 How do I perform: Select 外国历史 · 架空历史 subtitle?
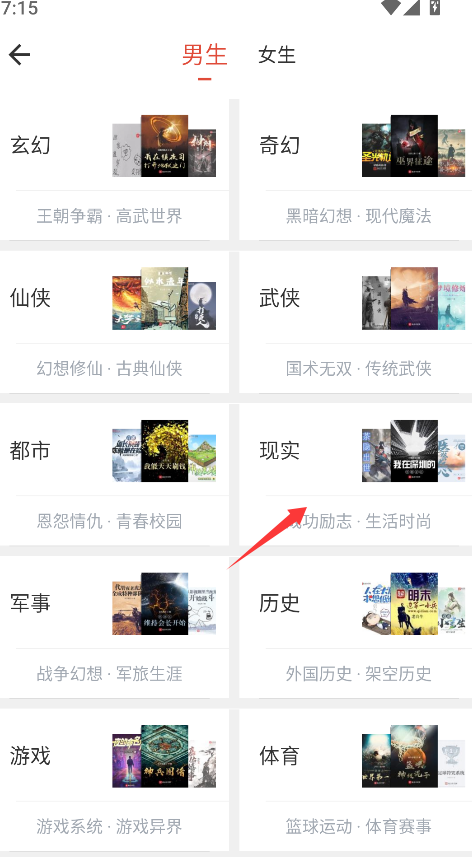359,674
